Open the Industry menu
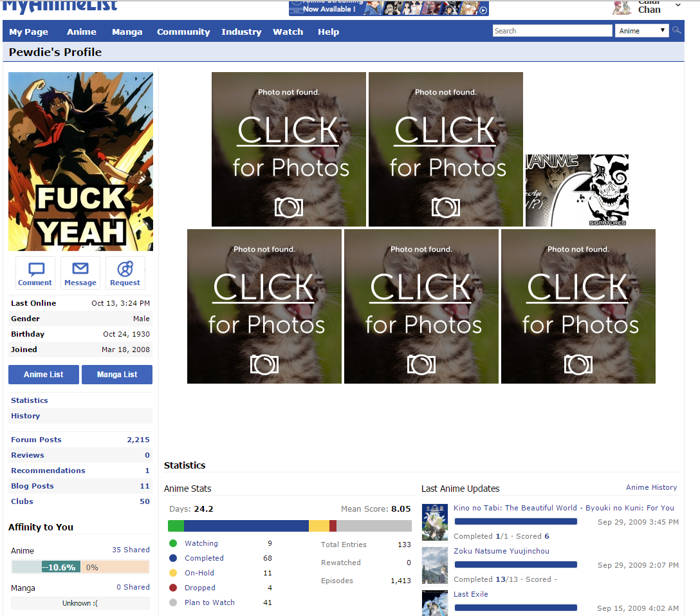 pyautogui.click(x=241, y=32)
